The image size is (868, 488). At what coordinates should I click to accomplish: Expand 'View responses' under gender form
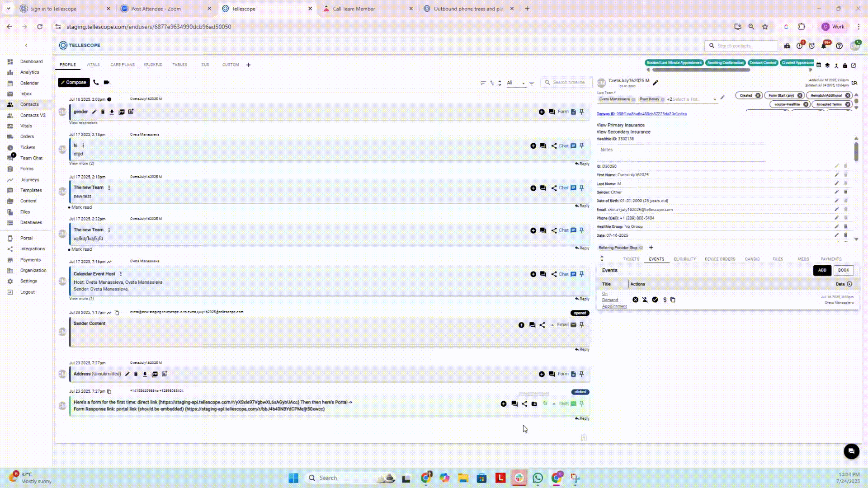(x=83, y=123)
